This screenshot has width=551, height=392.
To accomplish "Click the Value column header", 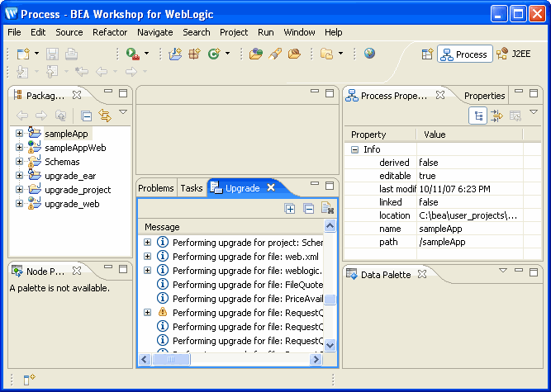I will 469,135.
